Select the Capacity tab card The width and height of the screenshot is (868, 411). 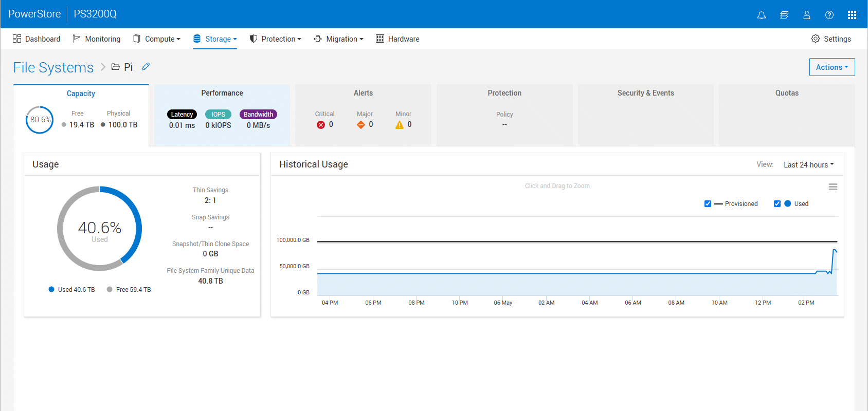click(81, 116)
